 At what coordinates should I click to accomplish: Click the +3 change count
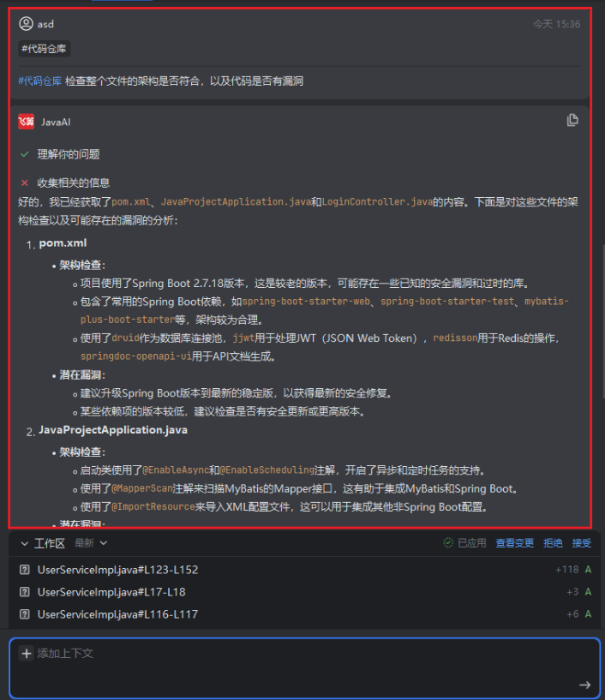point(572,592)
